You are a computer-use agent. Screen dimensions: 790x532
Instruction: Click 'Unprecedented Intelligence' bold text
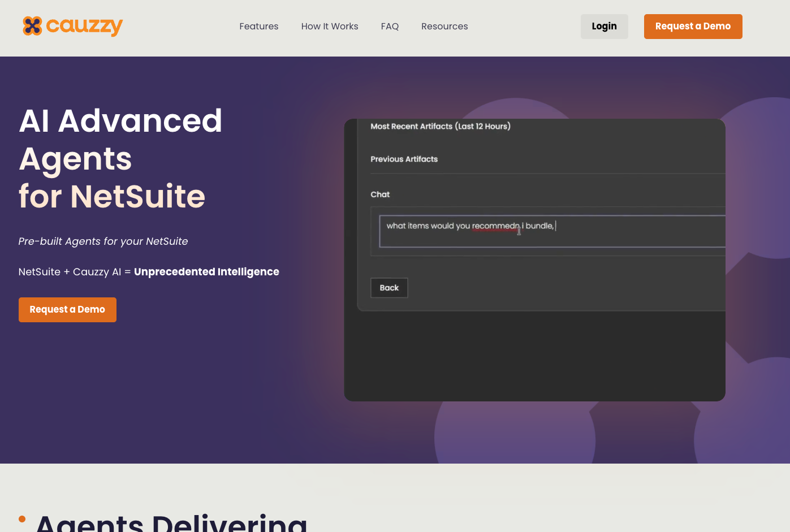pos(206,272)
